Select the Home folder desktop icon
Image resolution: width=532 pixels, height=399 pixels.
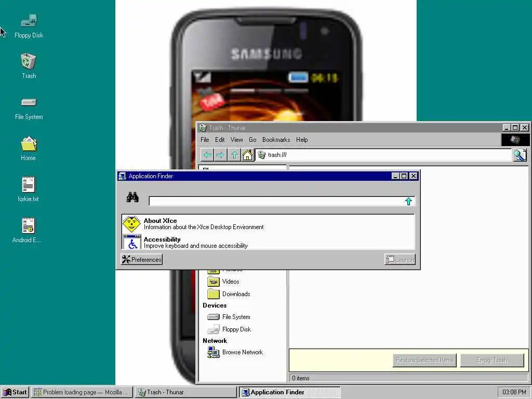point(29,149)
